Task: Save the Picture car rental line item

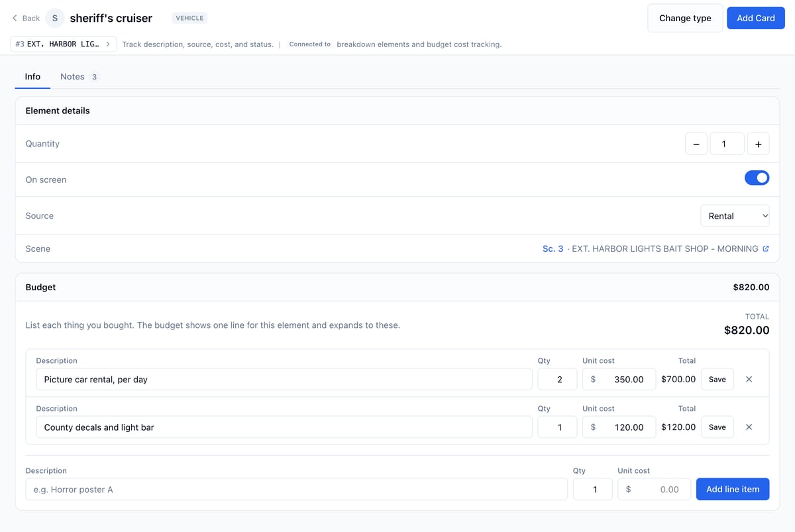Action: pyautogui.click(x=717, y=379)
